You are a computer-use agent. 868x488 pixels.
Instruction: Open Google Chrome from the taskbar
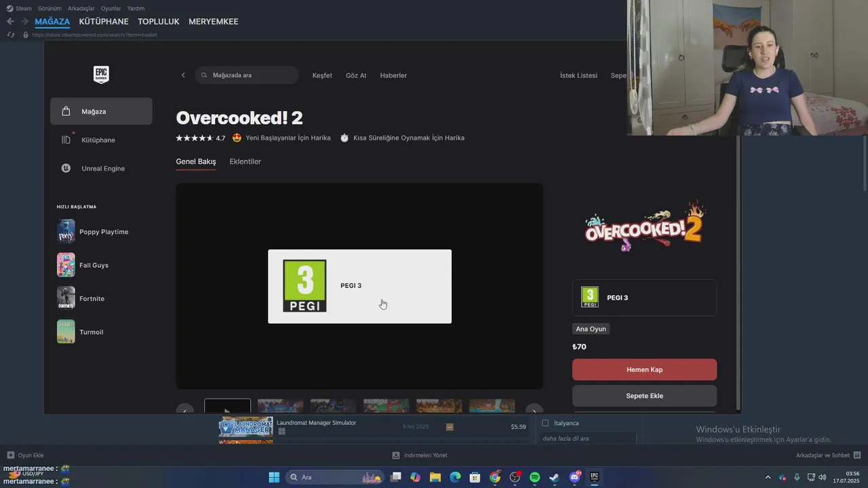pos(495,477)
